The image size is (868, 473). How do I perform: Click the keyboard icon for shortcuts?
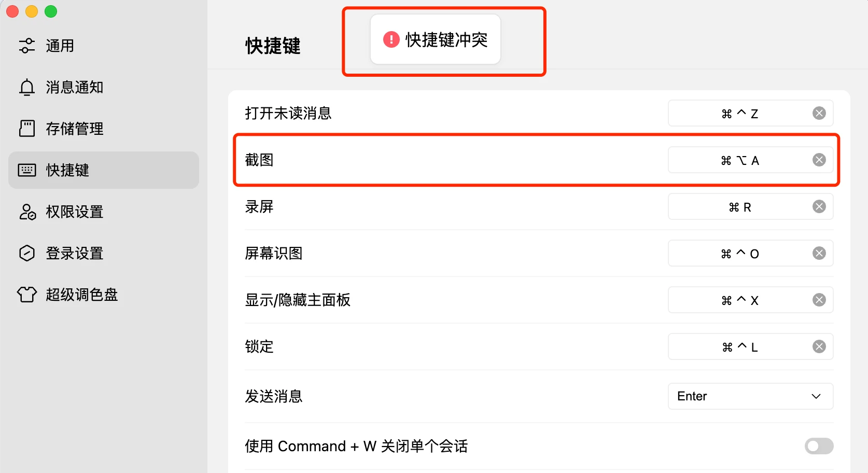27,170
